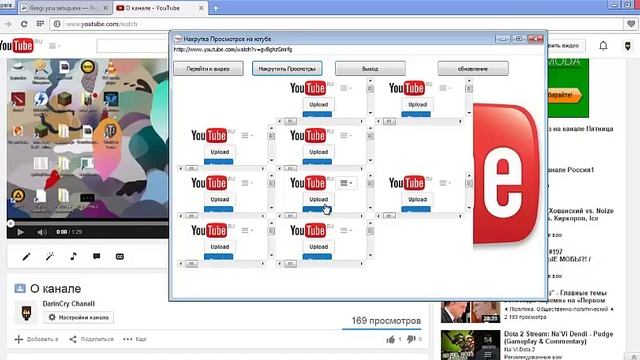Viewport: 640px width, 360px height.
Task: Open the CC subtitles tool
Action: pyautogui.click(x=120, y=256)
